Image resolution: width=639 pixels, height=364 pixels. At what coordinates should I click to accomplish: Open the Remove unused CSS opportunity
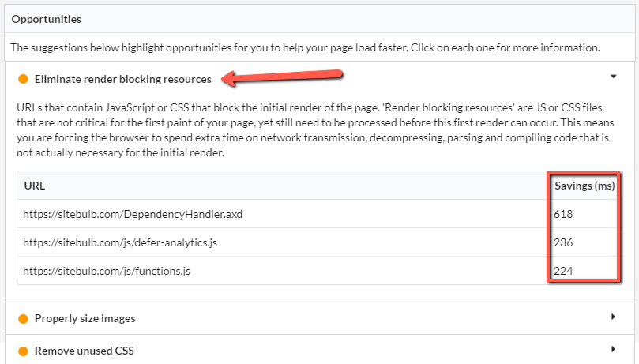click(x=85, y=351)
